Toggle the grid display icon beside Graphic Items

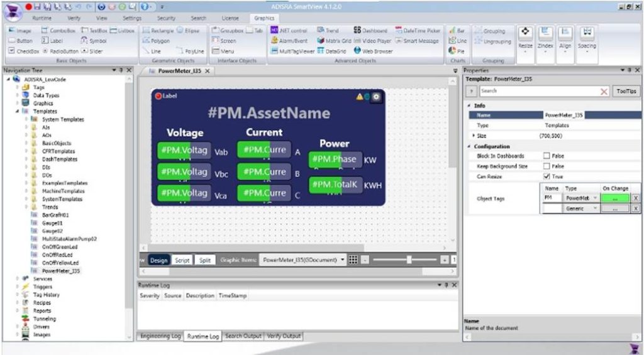pyautogui.click(x=353, y=259)
